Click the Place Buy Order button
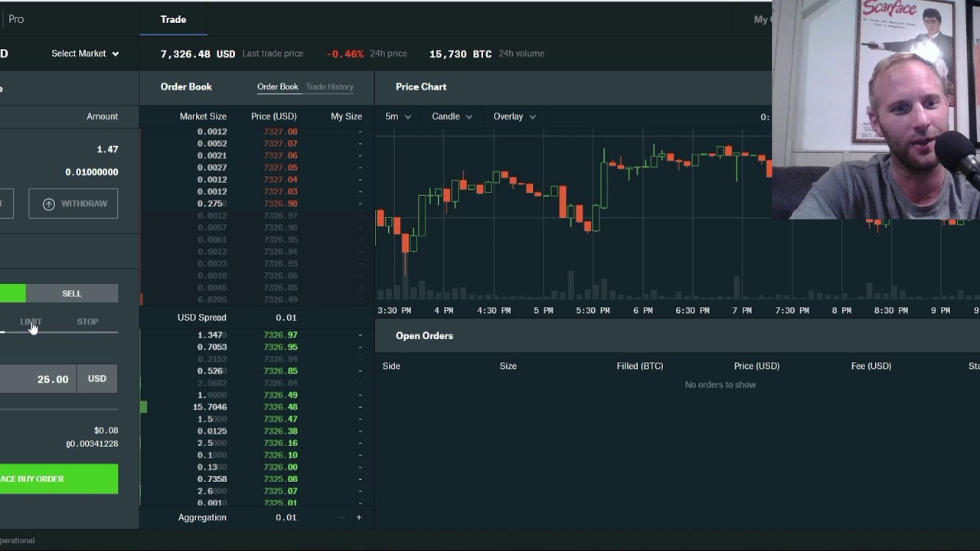This screenshot has height=551, width=980. click(x=59, y=479)
